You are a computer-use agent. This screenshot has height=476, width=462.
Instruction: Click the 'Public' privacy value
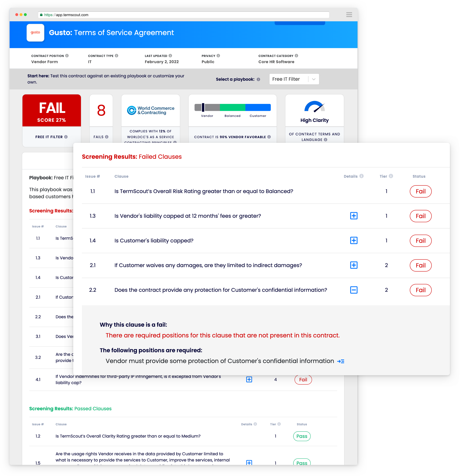[x=208, y=62]
